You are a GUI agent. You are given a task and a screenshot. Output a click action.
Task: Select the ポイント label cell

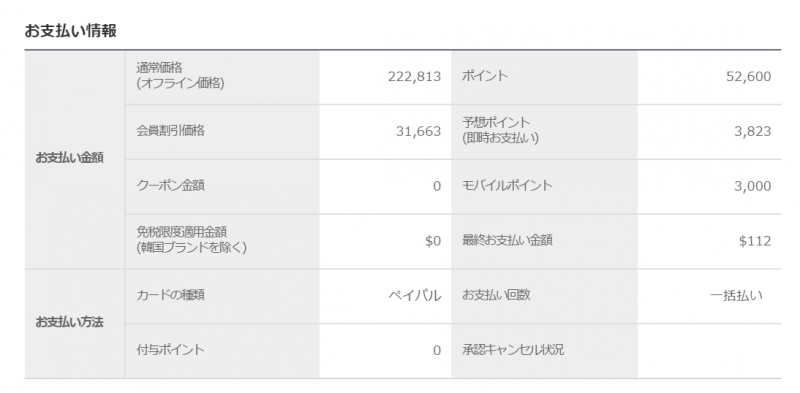click(x=485, y=76)
